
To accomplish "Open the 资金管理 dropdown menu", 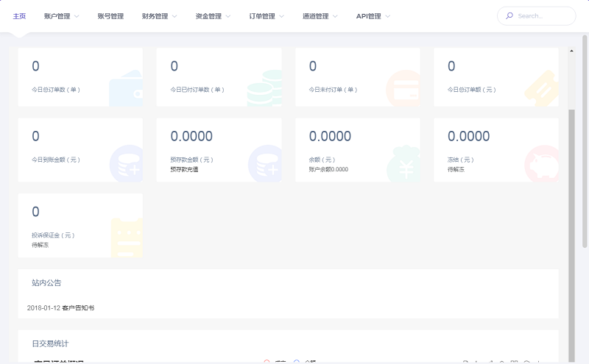I will click(213, 15).
